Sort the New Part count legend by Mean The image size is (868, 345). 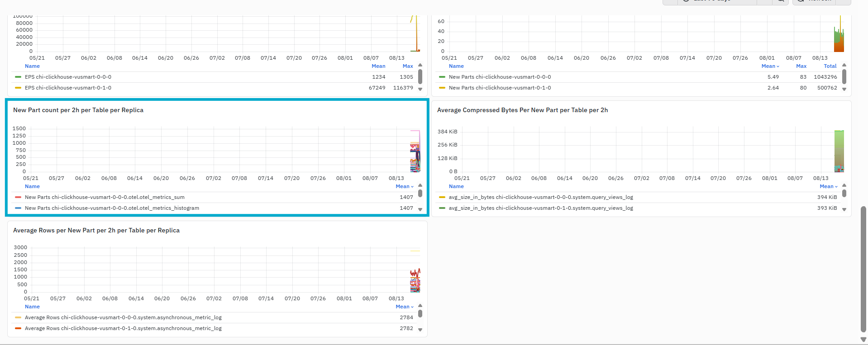coord(405,186)
